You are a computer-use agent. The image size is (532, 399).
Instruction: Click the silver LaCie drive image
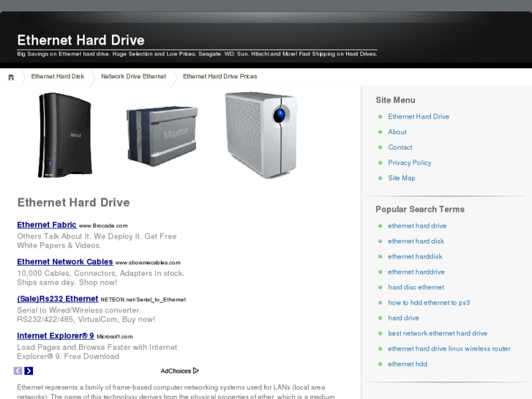(x=261, y=135)
